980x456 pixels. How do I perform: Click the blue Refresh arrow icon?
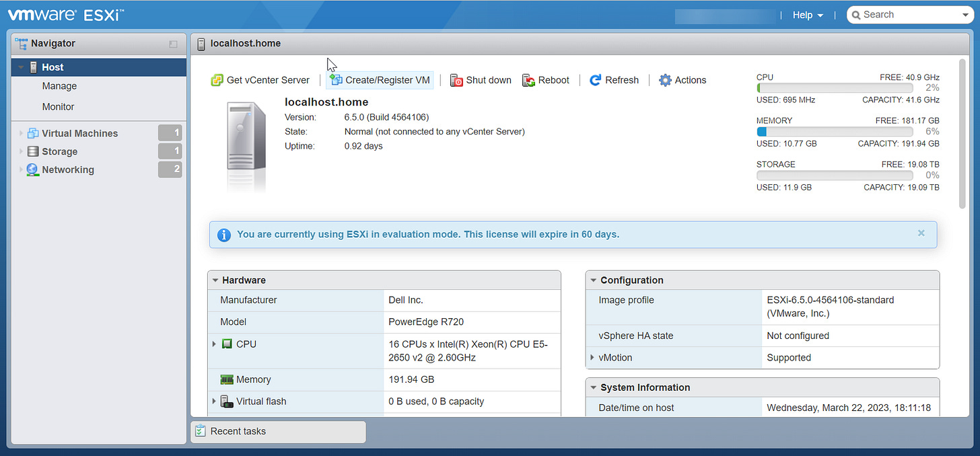(595, 80)
